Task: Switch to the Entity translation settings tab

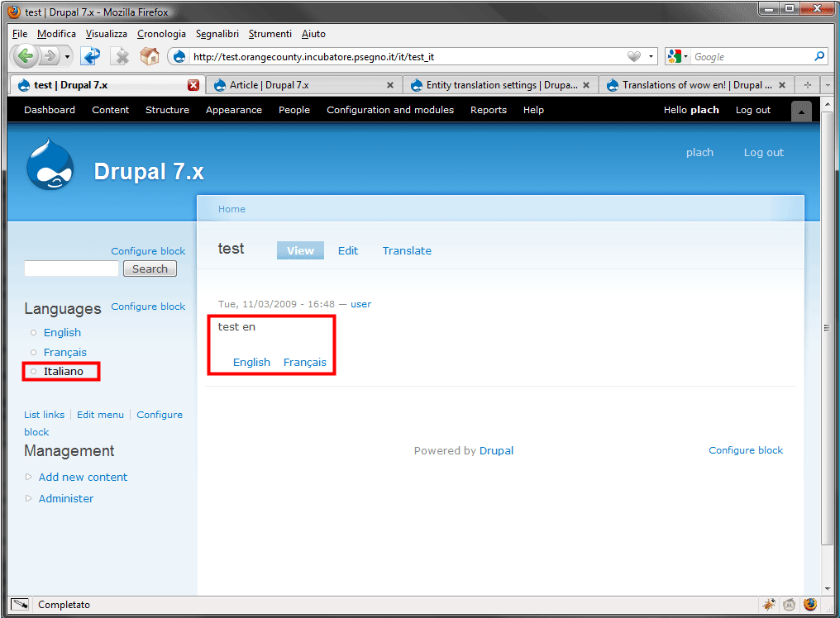Action: coord(500,85)
